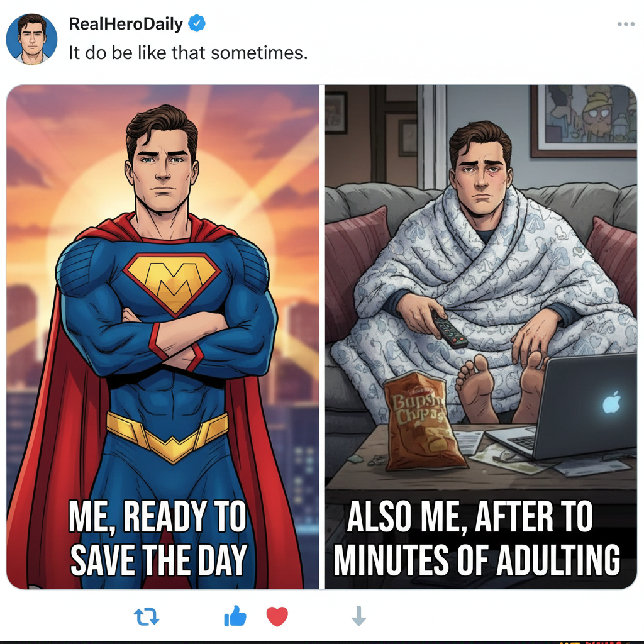
Task: Click the repost arrows icon
Action: pyautogui.click(x=148, y=617)
